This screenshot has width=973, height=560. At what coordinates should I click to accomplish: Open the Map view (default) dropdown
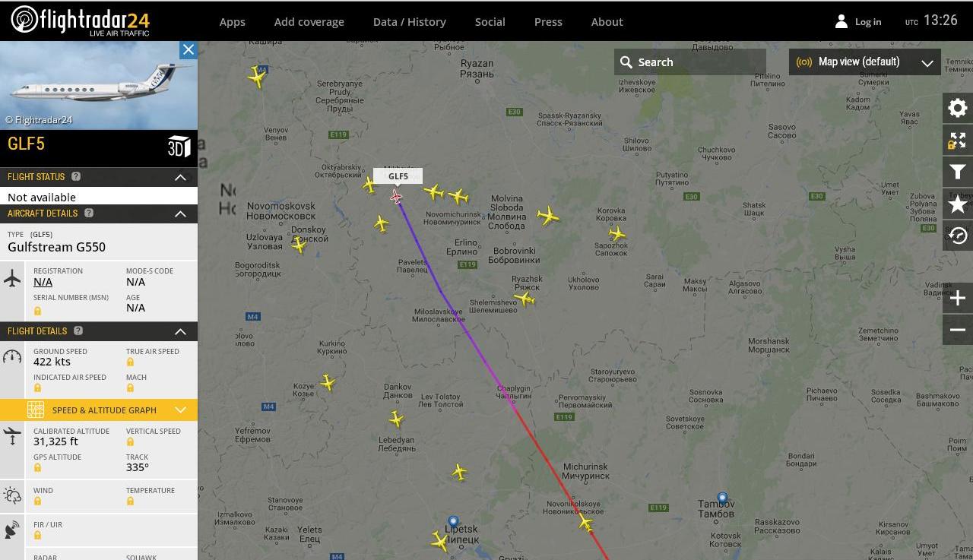click(865, 62)
